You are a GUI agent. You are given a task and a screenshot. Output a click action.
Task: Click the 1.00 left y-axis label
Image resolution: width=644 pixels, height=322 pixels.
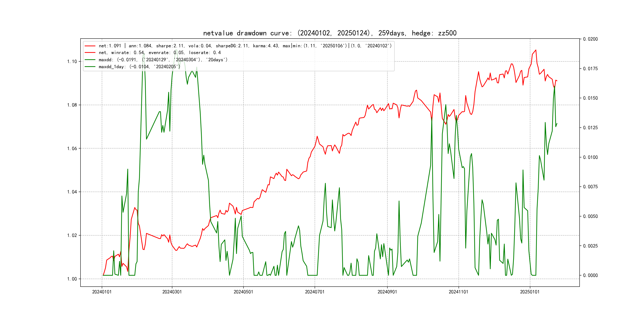[72, 279]
